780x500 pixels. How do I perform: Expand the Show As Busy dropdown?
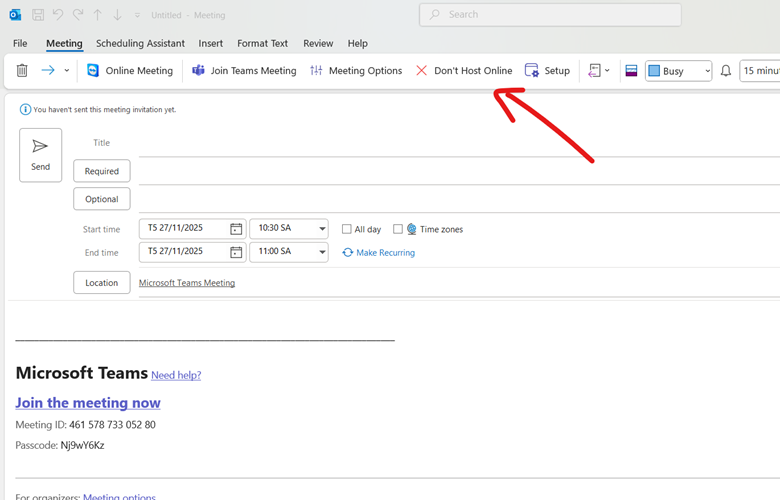707,71
